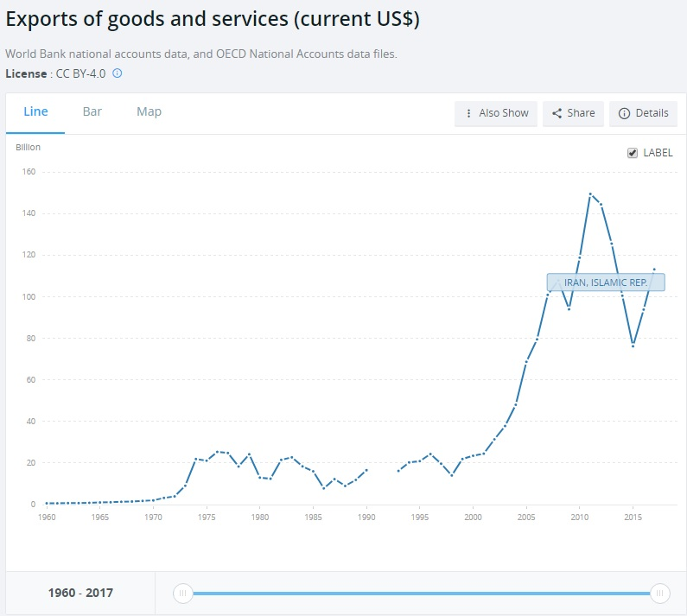This screenshot has height=616, width=687.
Task: Click the three-dot icon next to Also Show
Action: pyautogui.click(x=469, y=113)
